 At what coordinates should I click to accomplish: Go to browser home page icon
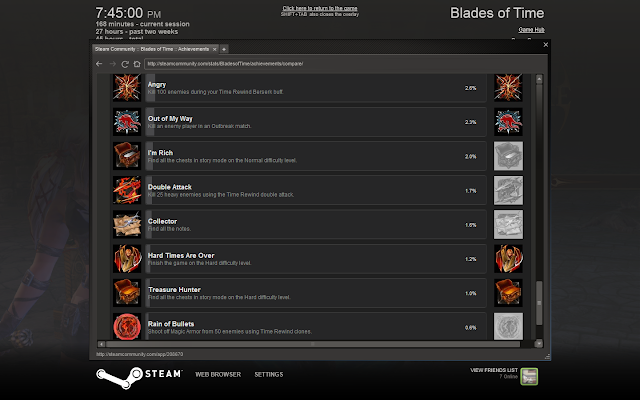click(137, 64)
